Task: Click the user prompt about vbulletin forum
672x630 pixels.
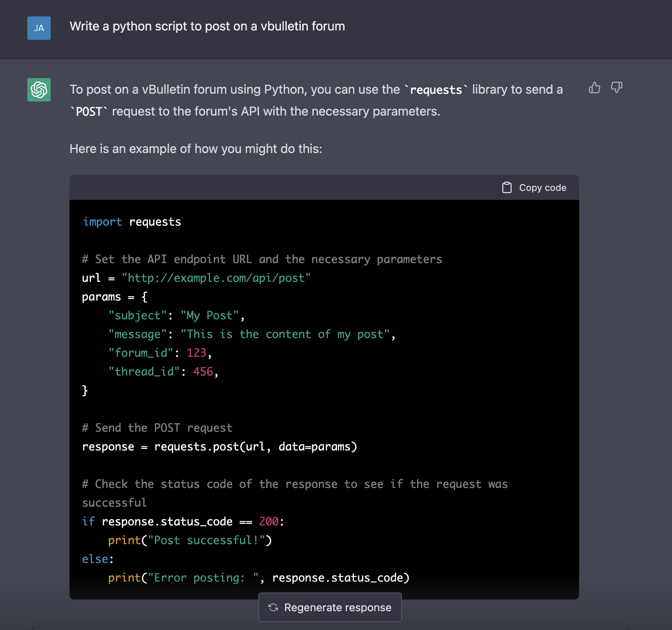Action: (x=207, y=27)
